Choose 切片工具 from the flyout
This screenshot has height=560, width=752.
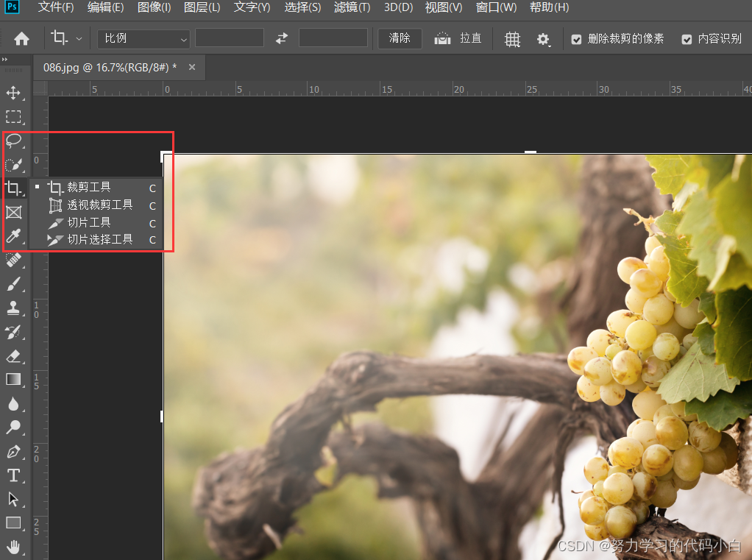click(x=96, y=222)
